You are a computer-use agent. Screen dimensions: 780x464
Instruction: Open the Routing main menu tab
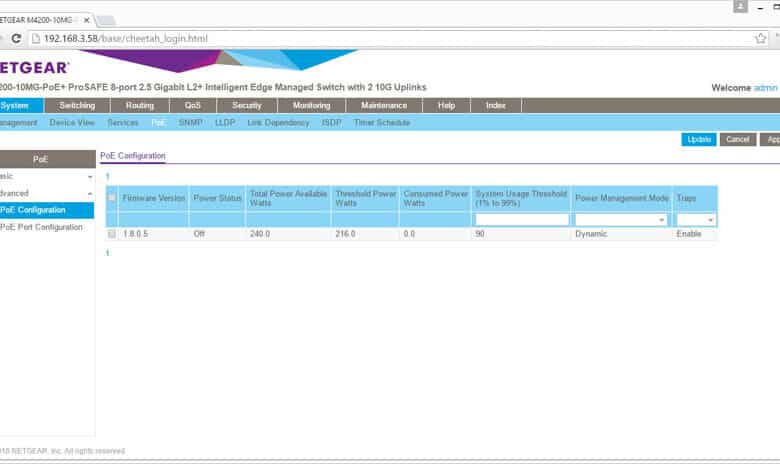[140, 105]
